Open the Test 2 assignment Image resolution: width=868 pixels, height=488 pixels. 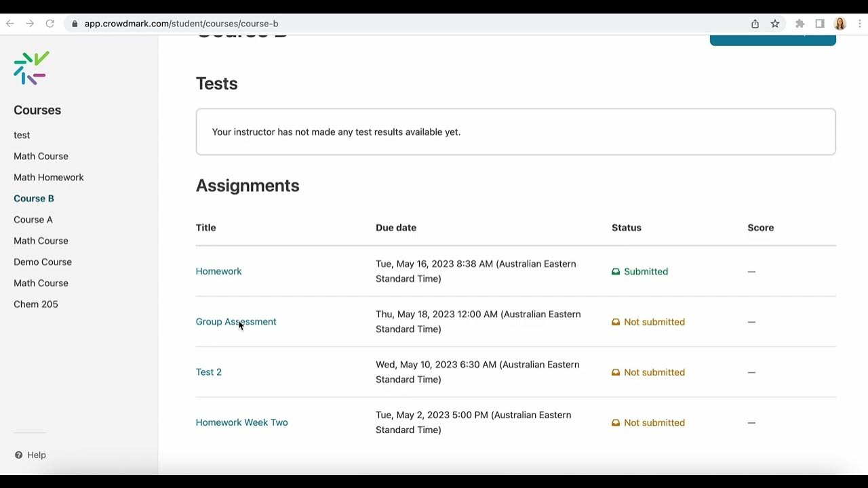tap(209, 372)
